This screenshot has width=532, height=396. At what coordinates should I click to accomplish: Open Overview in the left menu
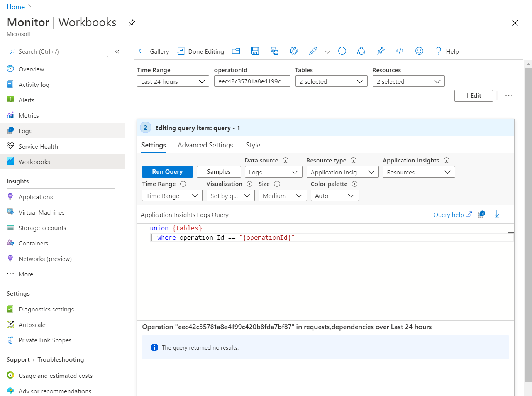(63, 69)
